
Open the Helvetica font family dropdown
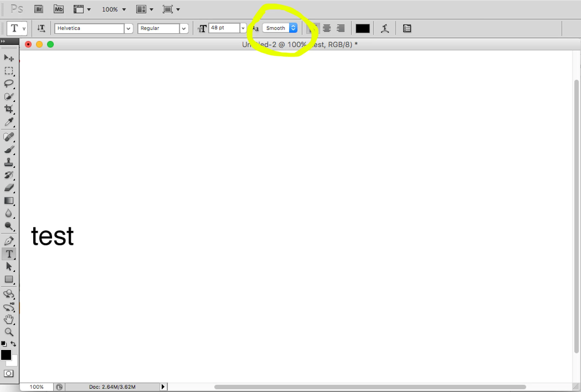coord(128,28)
